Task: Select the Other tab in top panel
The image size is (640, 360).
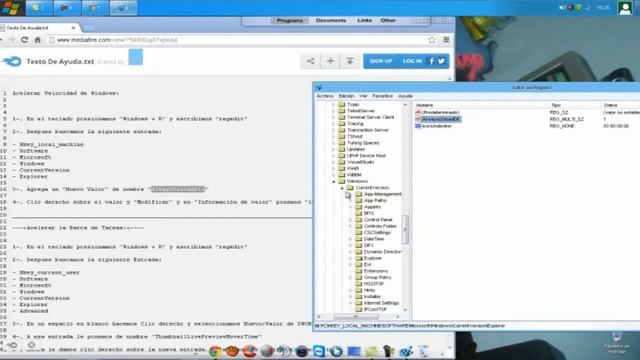Action: pyautogui.click(x=388, y=20)
